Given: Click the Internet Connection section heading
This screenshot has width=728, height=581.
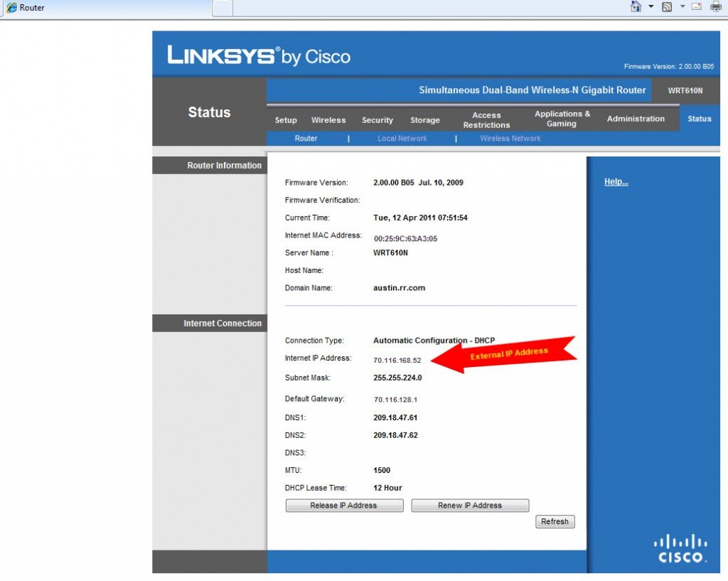Looking at the screenshot, I should (x=223, y=324).
